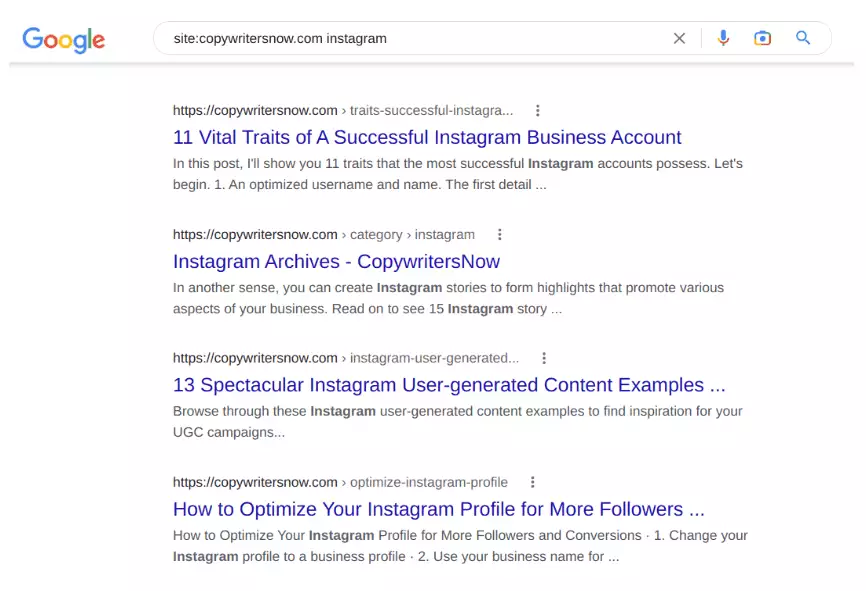Click the instagram-user-generated URL breadcrumb

pyautogui.click(x=345, y=358)
